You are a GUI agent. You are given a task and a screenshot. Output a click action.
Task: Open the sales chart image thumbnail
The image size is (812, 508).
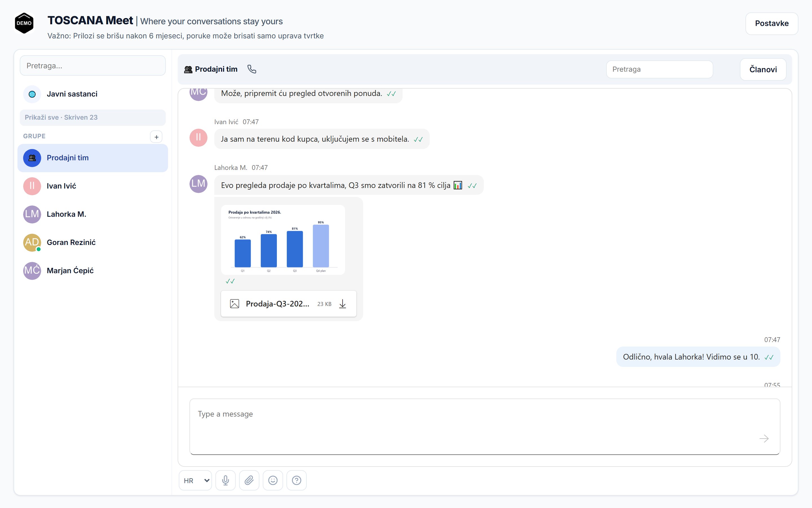pyautogui.click(x=283, y=240)
